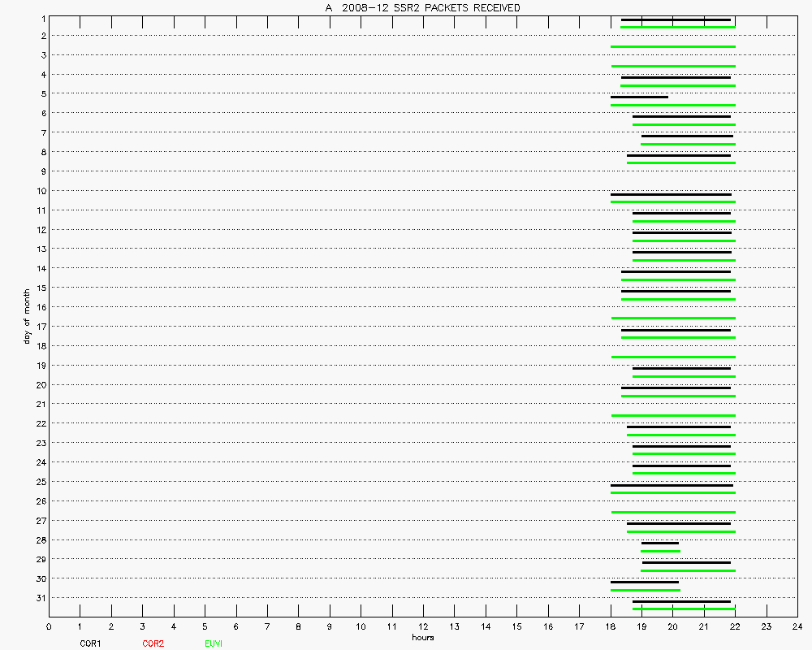Click the green bar for day 2

pyautogui.click(x=673, y=47)
